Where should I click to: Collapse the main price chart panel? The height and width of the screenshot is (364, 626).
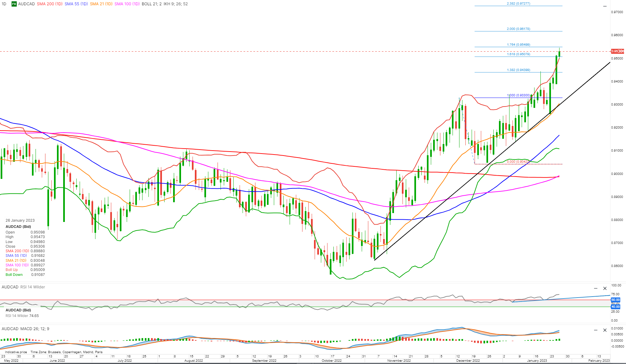coord(605,6)
